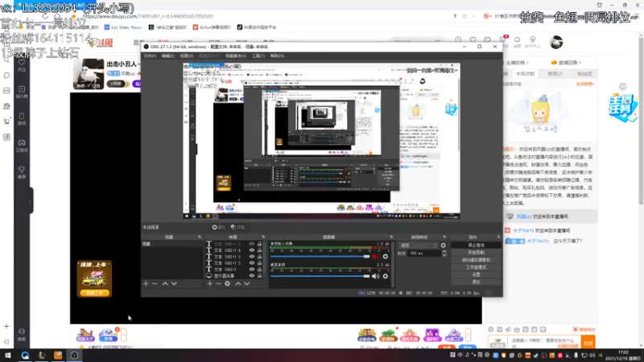Toggle lock on display capture source
The height and width of the screenshot is (362, 644).
(259, 276)
